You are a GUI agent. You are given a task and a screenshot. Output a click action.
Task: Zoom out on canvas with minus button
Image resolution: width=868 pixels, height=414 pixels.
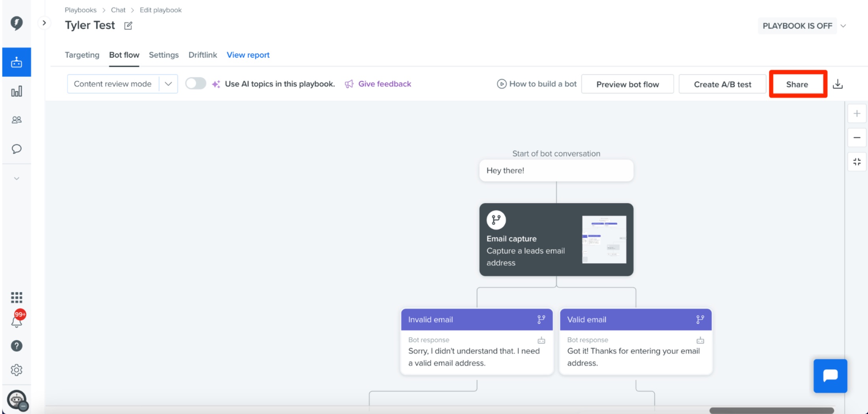[x=857, y=137]
